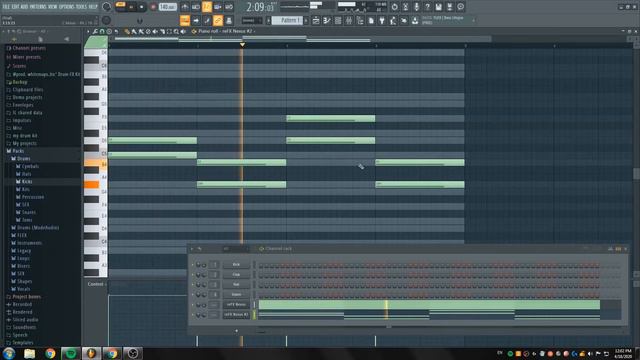Click the Kick channel button

coord(236,265)
